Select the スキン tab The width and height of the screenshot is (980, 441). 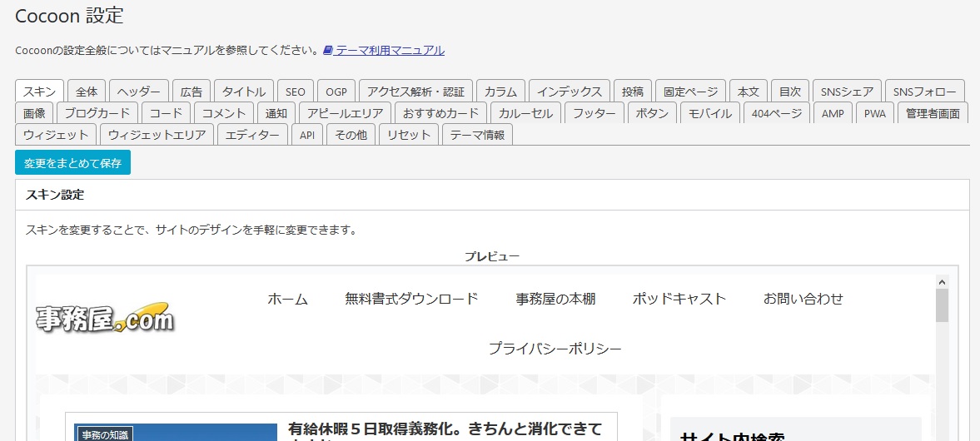point(39,92)
